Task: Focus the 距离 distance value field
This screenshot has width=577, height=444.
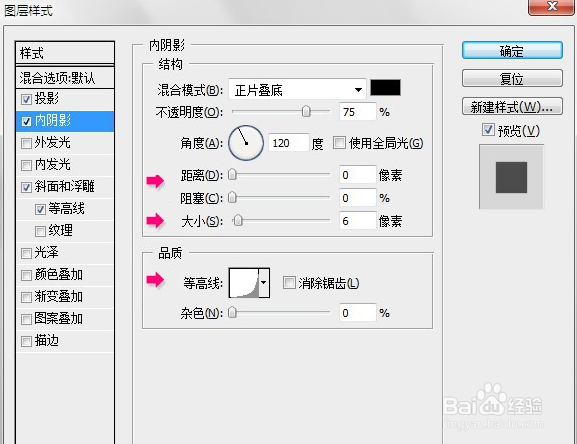Action: click(358, 175)
